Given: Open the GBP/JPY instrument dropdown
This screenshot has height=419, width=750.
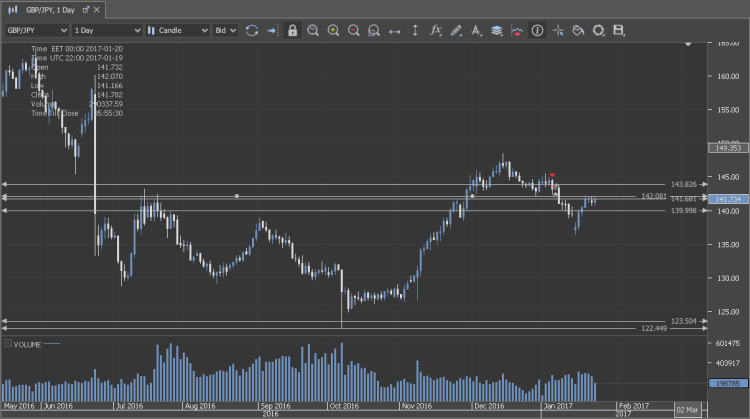Looking at the screenshot, I should click(x=37, y=31).
